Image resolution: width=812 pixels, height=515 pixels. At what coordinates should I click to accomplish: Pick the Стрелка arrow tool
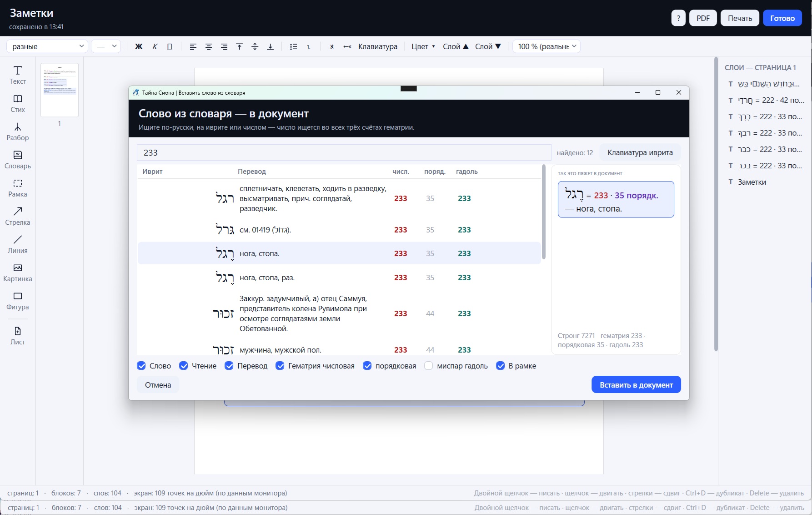pyautogui.click(x=18, y=216)
